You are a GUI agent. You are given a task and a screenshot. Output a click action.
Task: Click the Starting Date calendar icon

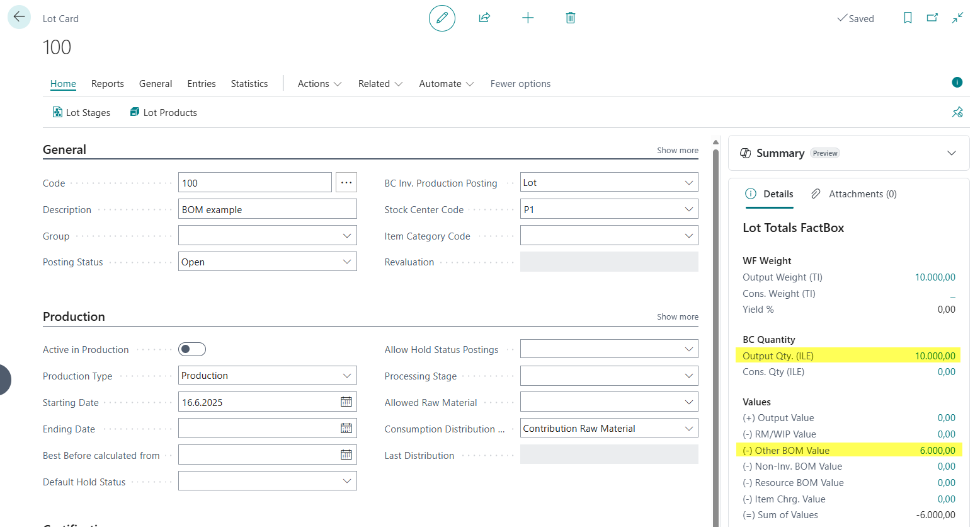click(x=346, y=402)
